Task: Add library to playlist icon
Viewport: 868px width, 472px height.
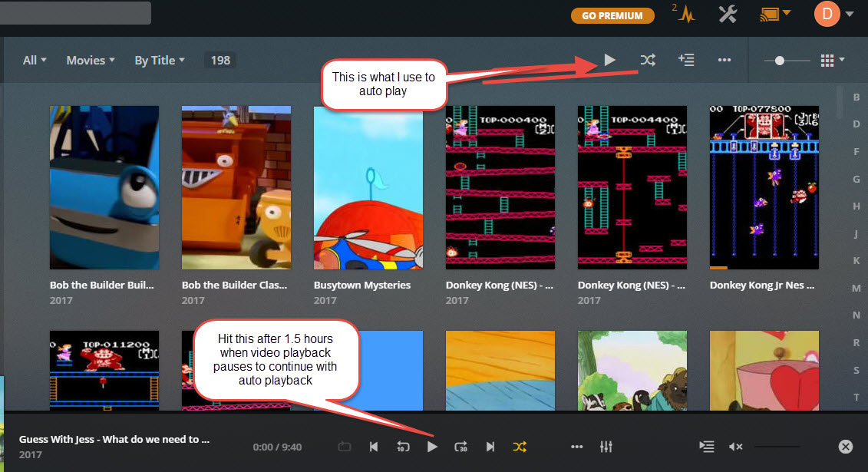Action: (686, 60)
